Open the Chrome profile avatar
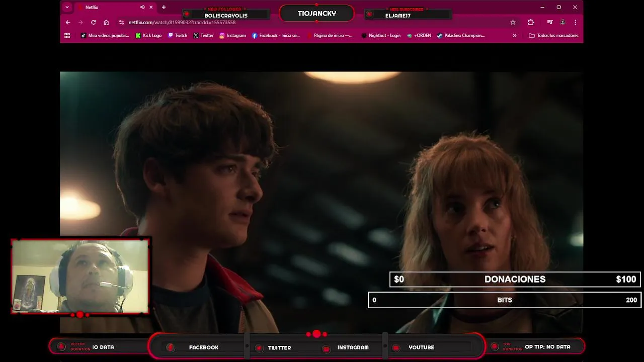644x362 pixels. (562, 23)
